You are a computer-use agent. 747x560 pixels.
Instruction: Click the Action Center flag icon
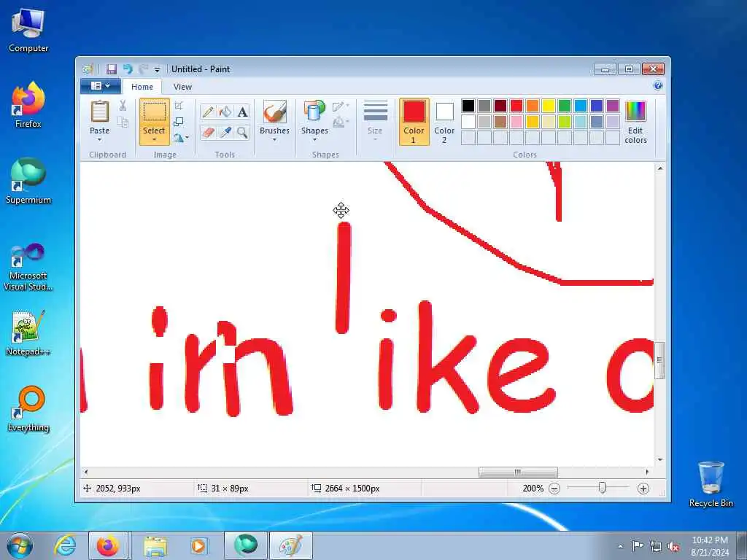point(637,546)
